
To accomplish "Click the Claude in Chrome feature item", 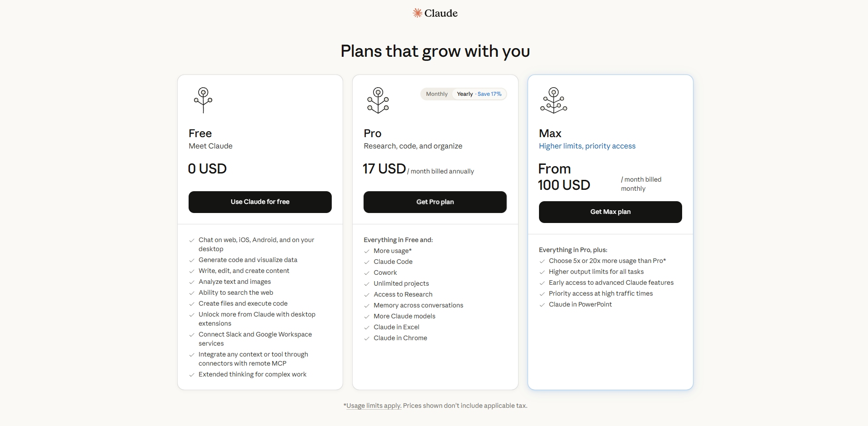I will point(400,338).
